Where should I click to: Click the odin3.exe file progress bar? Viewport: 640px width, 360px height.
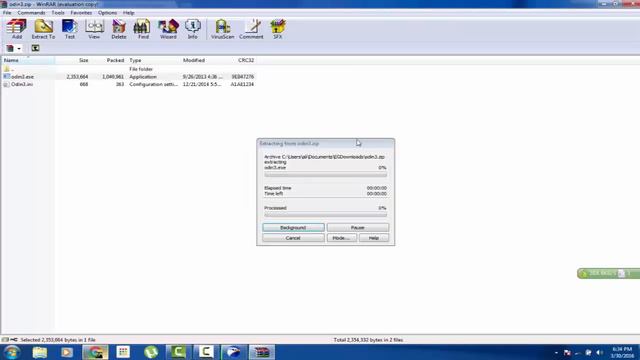coord(325,175)
